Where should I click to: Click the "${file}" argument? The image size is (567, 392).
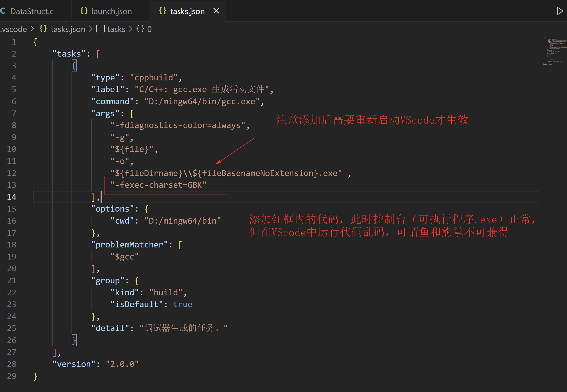coord(132,149)
